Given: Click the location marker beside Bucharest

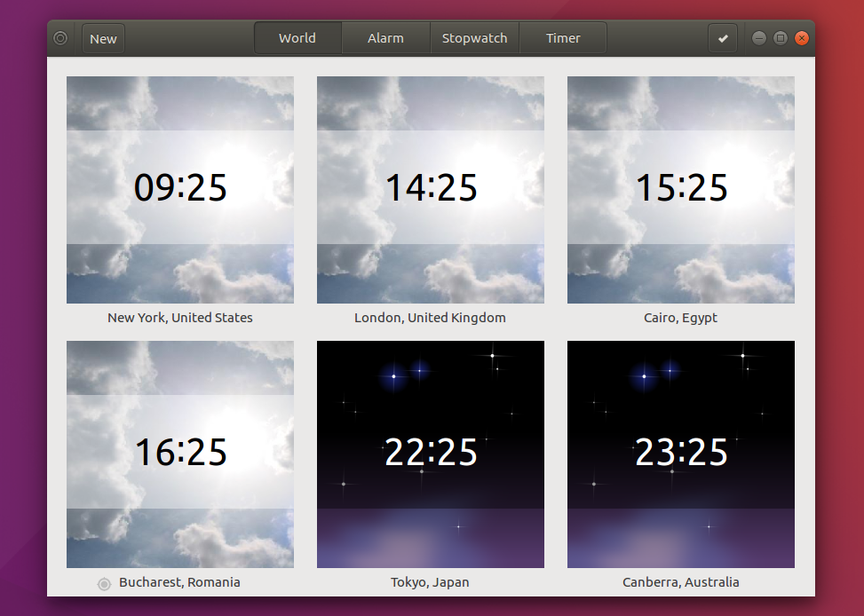Looking at the screenshot, I should point(104,583).
